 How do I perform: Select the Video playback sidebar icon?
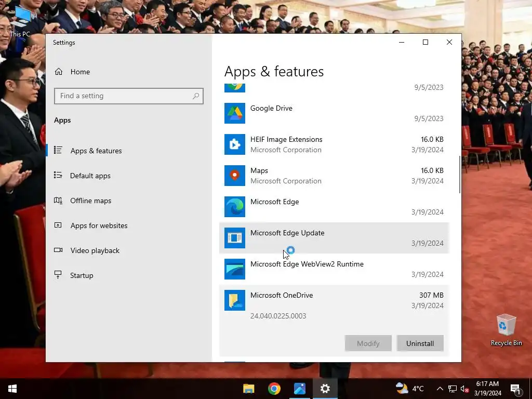tap(58, 250)
